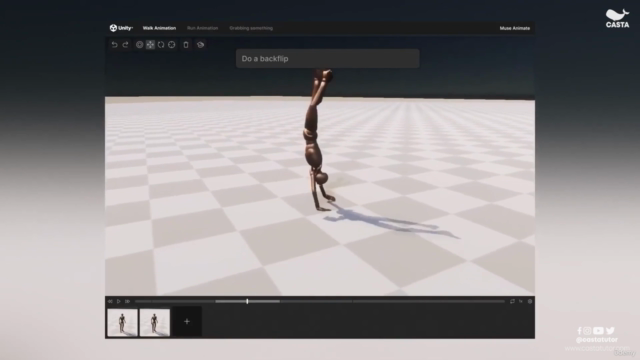
Task: Click the Unity logo
Action: point(121,28)
